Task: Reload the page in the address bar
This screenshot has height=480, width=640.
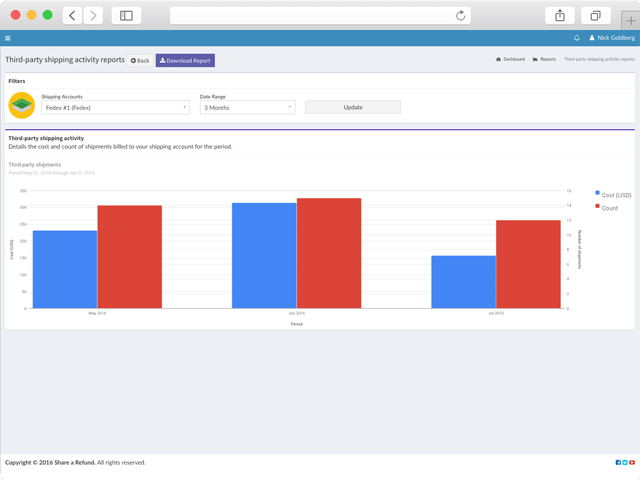Action: [x=460, y=15]
